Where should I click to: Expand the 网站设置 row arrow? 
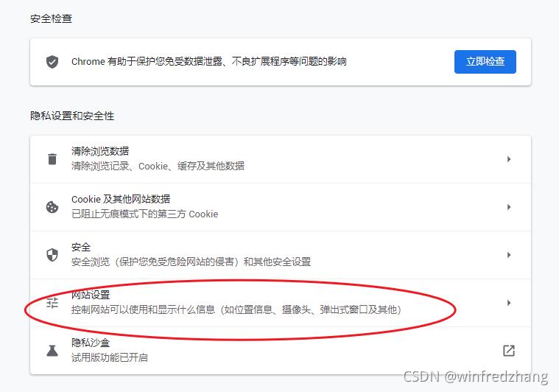509,303
